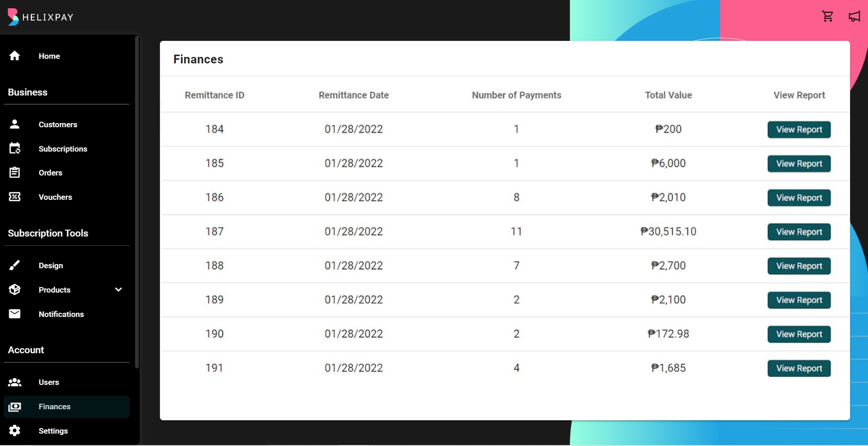Click the HelixPay logo

(x=40, y=17)
